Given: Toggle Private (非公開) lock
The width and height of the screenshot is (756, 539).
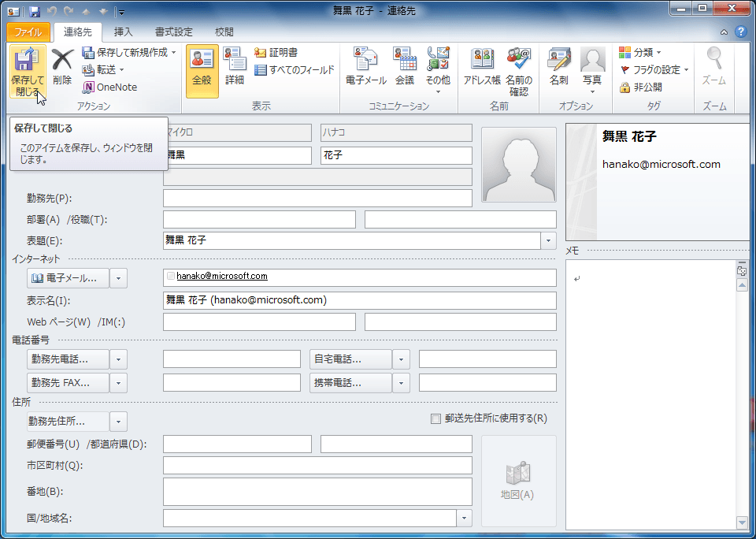Looking at the screenshot, I should [x=641, y=87].
